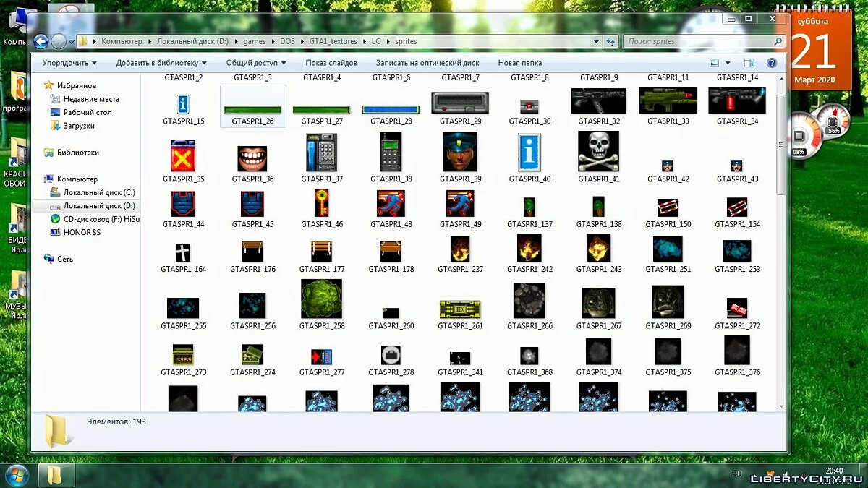Screen dimensions: 868x488
Task: Type in the Поиск: sprites search field
Action: click(699, 42)
